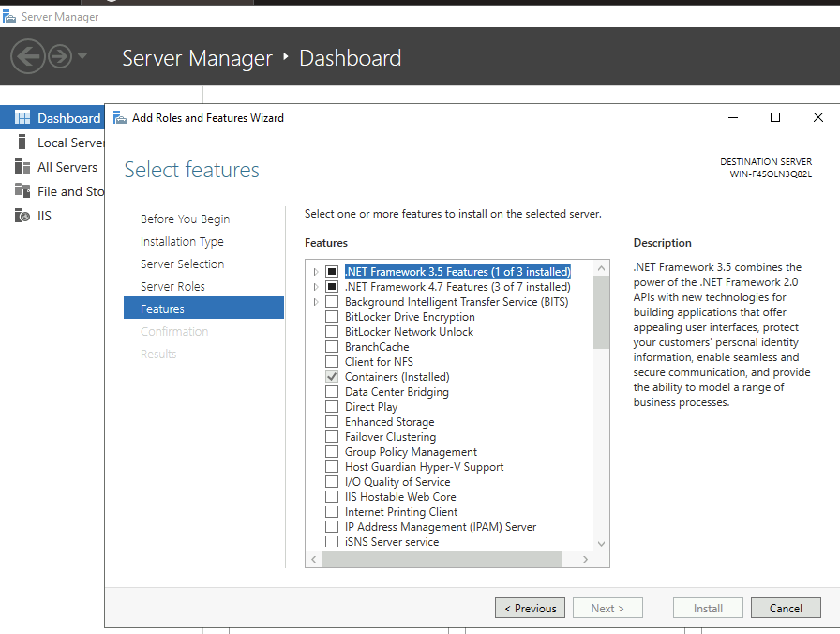The image size is (840, 634).
Task: Go to the Server Roles step
Action: 172,287
